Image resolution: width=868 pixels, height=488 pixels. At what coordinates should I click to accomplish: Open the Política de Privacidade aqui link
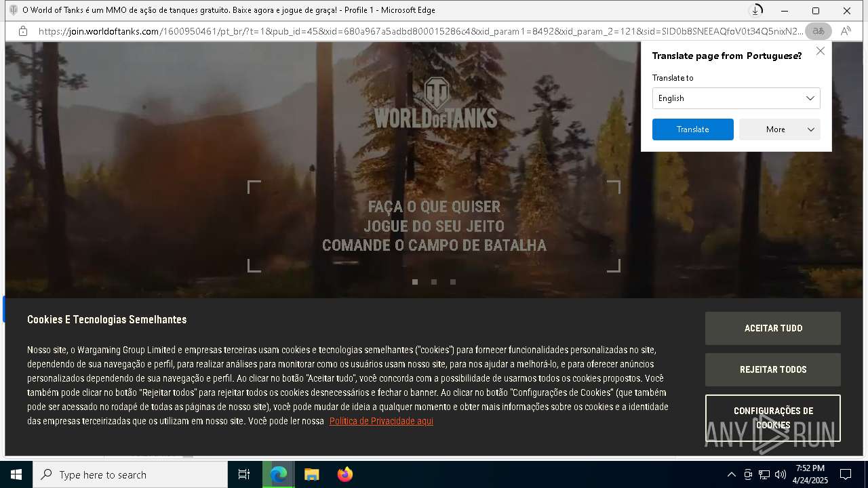pyautogui.click(x=381, y=421)
